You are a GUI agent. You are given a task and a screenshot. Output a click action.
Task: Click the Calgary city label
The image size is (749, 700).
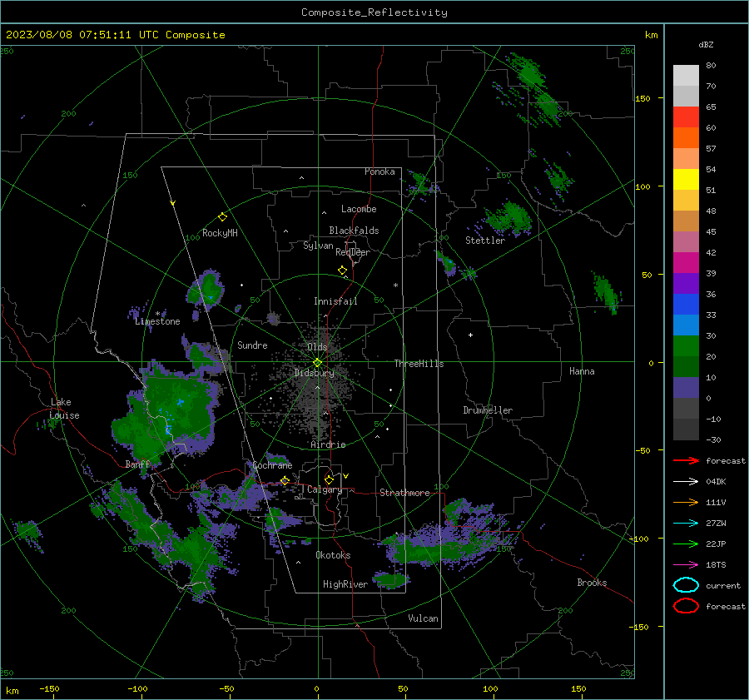point(325,489)
